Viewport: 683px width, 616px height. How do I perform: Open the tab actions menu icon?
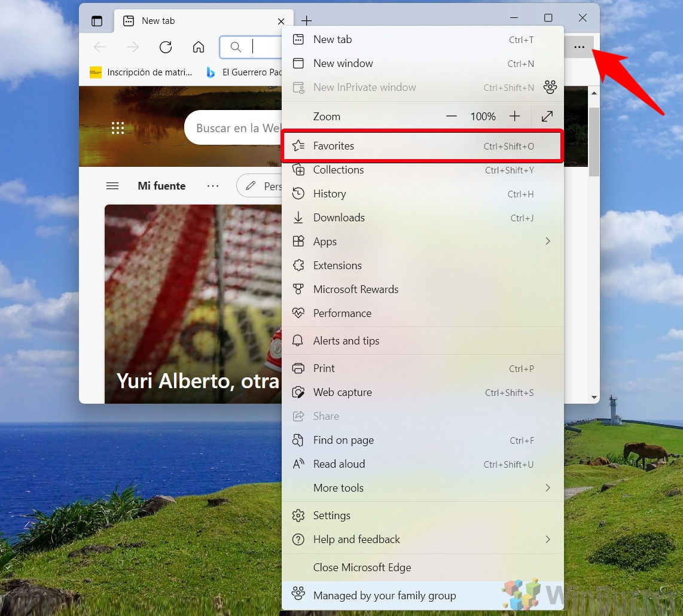(97, 21)
